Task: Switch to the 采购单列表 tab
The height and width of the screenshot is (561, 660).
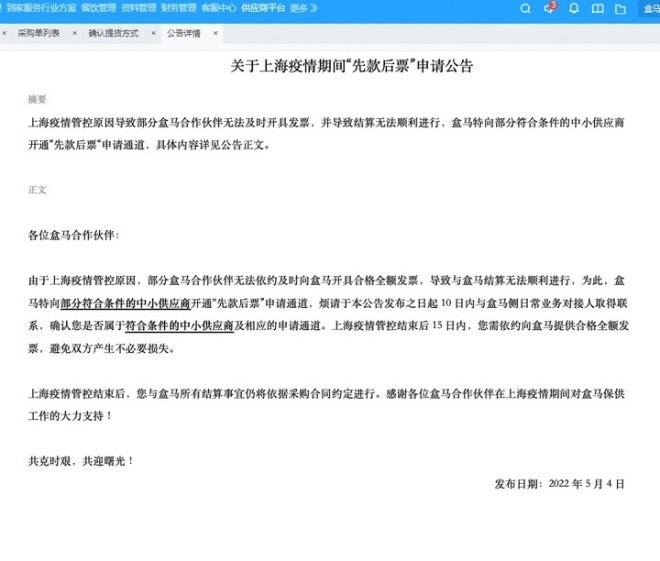Action: click(38, 33)
